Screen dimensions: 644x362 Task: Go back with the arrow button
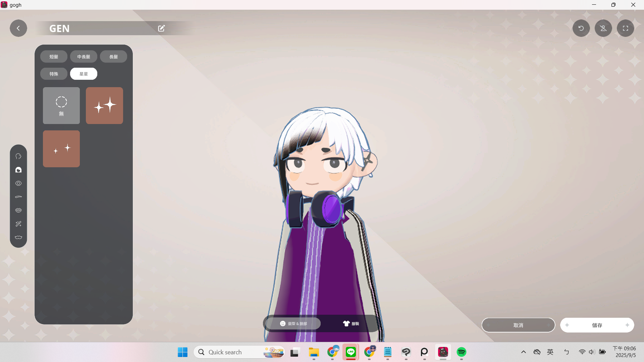tap(18, 28)
